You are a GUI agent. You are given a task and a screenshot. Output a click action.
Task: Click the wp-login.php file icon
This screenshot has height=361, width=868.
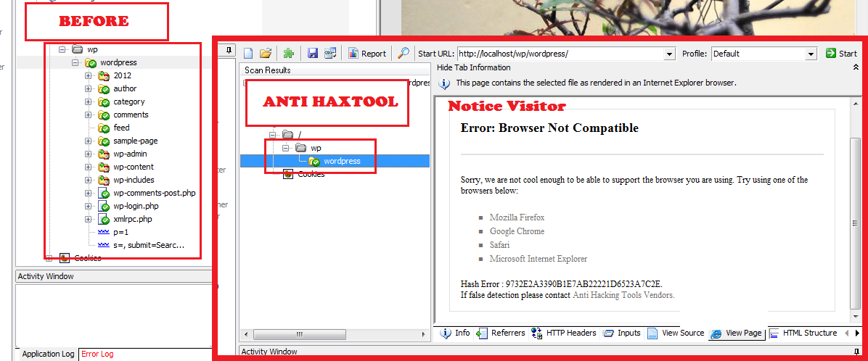(104, 206)
